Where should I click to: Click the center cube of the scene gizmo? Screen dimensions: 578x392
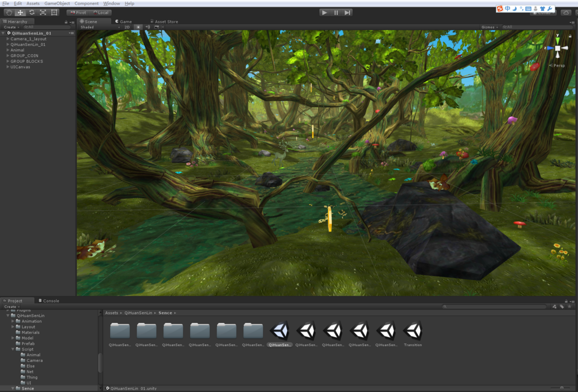[558, 48]
